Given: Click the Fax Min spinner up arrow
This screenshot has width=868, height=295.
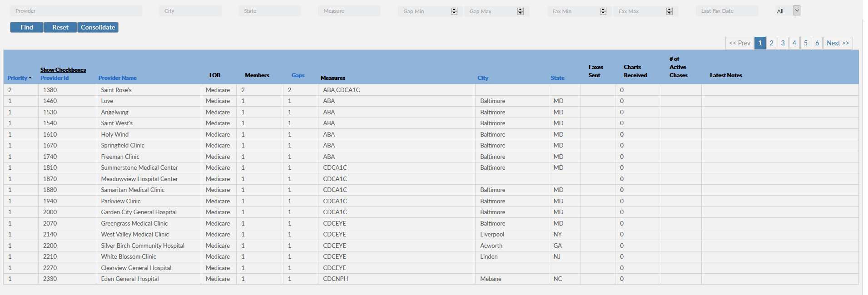Looking at the screenshot, I should coord(603,10).
